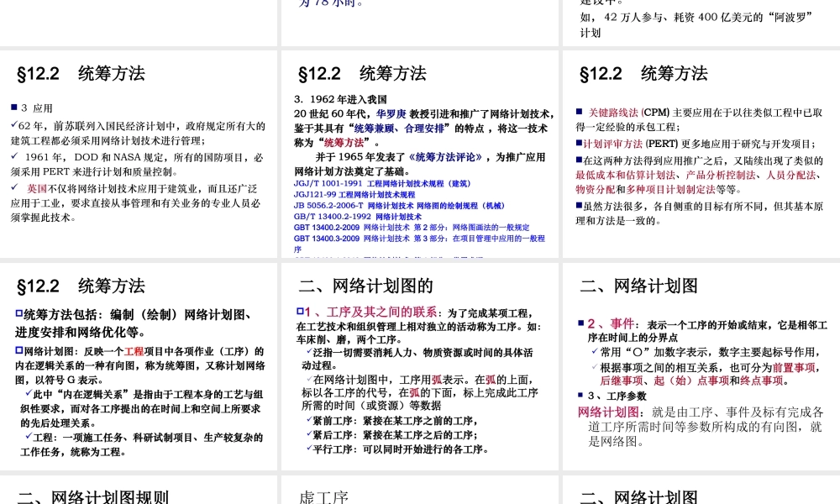
Task: Click the red term 最低成本和估算计划法
Action: pos(617,176)
